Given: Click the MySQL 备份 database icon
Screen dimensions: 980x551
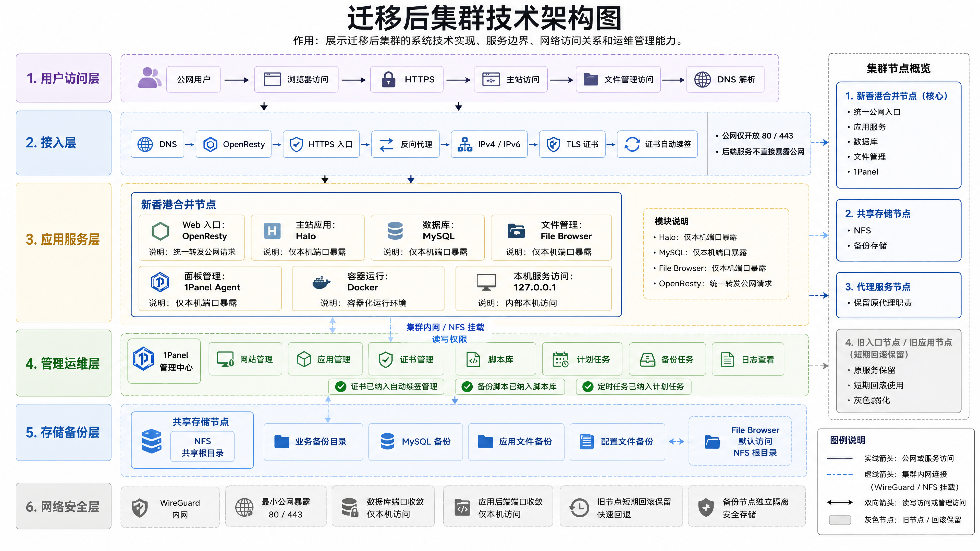Looking at the screenshot, I should (387, 442).
